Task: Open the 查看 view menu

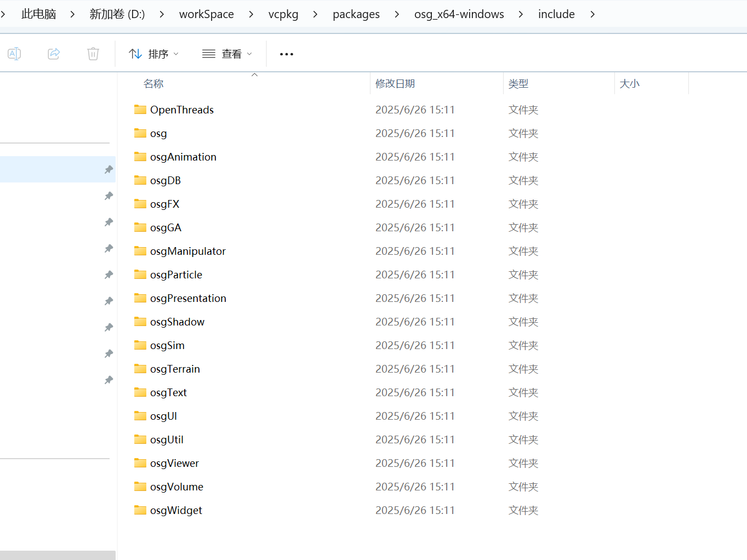Action: [227, 54]
